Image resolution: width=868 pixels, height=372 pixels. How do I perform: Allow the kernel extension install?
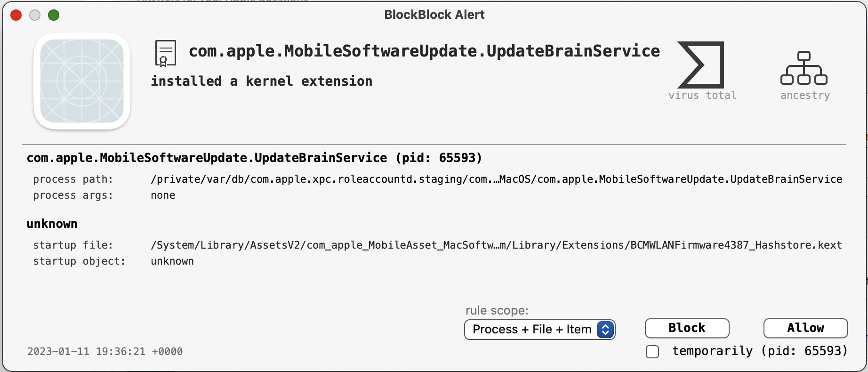click(805, 328)
